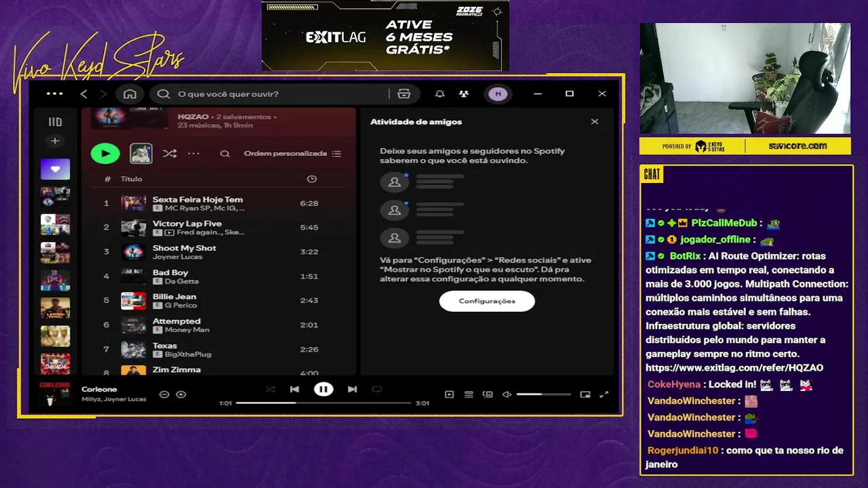868x488 pixels.
Task: Open artist link 'G Perico'
Action: [x=181, y=306]
